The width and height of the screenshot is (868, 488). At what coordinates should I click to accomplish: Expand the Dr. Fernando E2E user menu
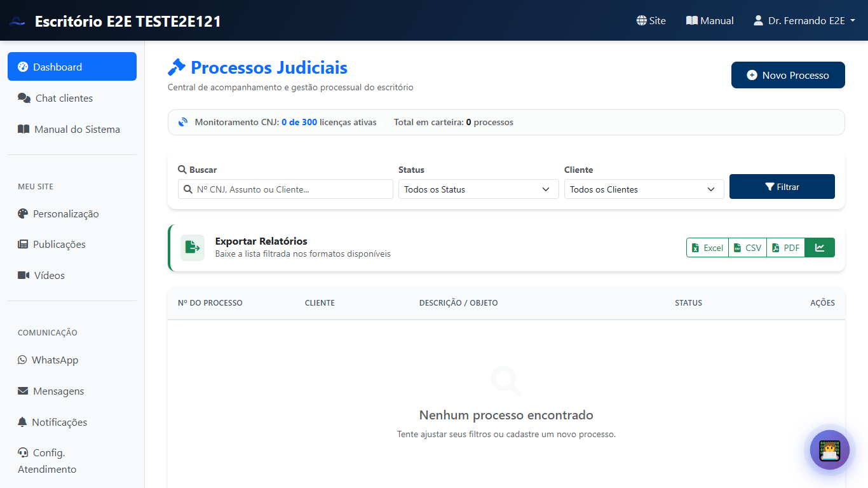(x=804, y=20)
